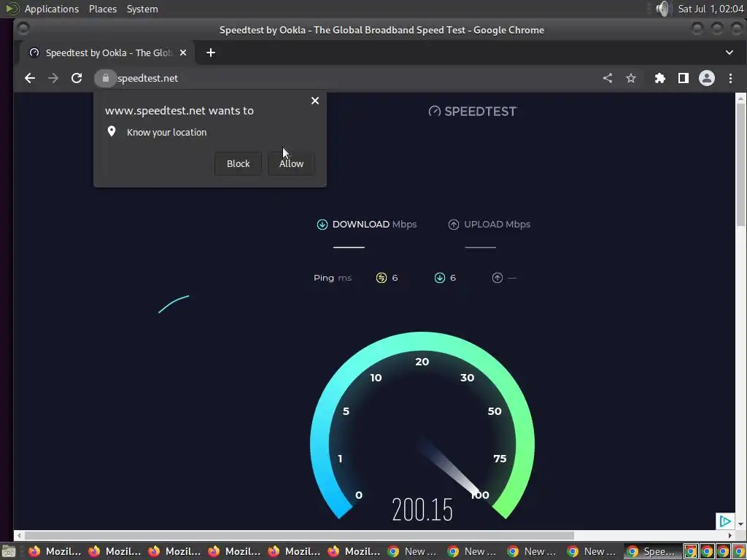Open the system volume control

pos(662,9)
